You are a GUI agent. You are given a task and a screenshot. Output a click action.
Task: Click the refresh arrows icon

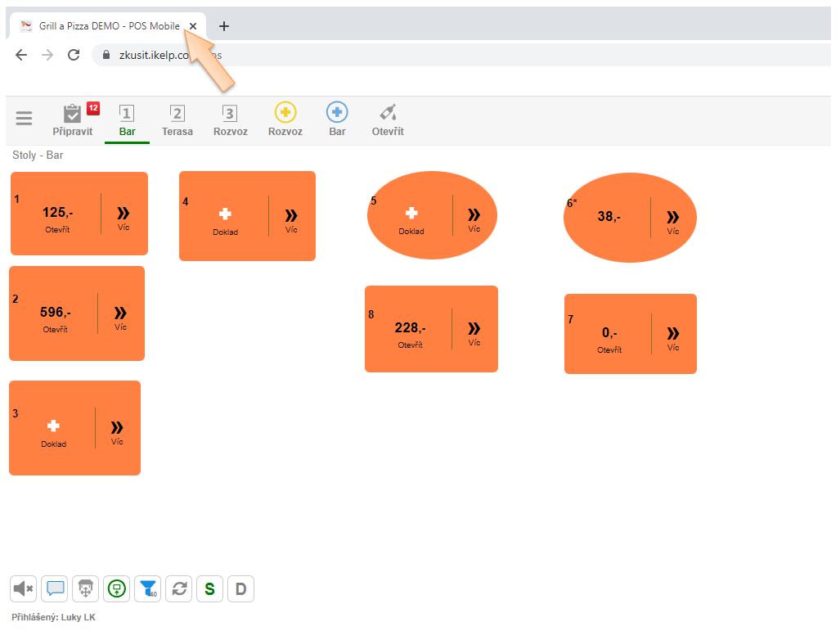[x=178, y=588]
